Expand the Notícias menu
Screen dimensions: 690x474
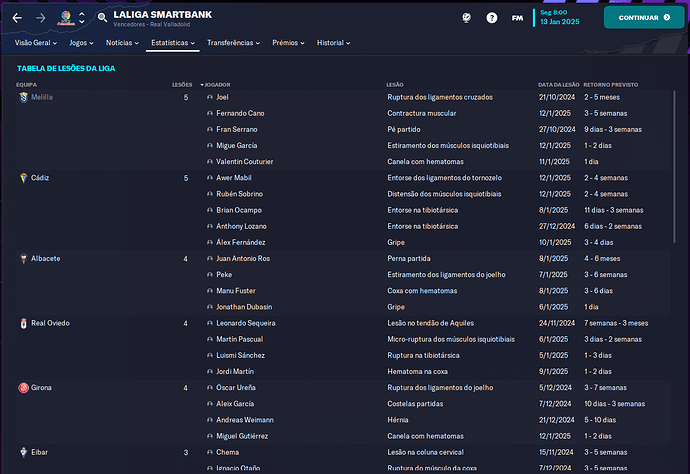[x=122, y=43]
